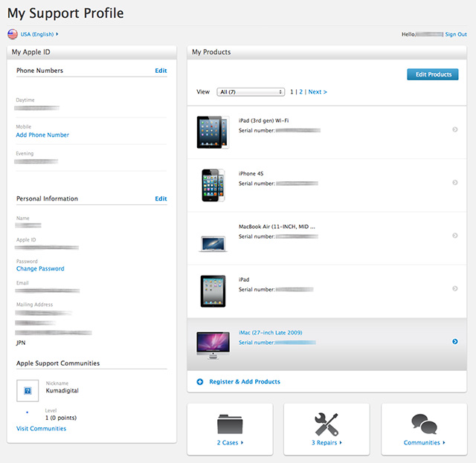Click the Change Password link
Viewport: 476px width, 463px height.
tap(40, 269)
